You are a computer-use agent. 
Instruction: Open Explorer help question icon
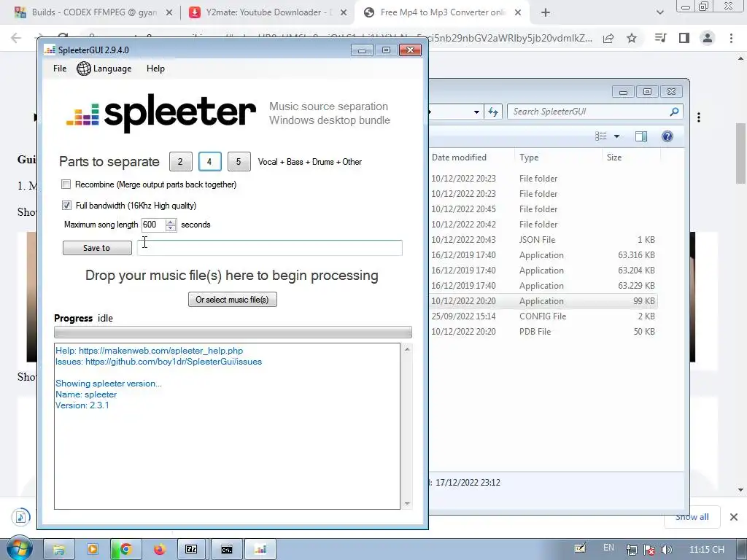pos(667,136)
